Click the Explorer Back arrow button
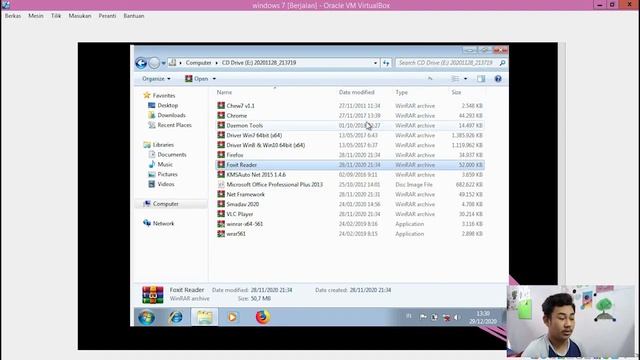The height and width of the screenshot is (360, 640). (x=141, y=63)
